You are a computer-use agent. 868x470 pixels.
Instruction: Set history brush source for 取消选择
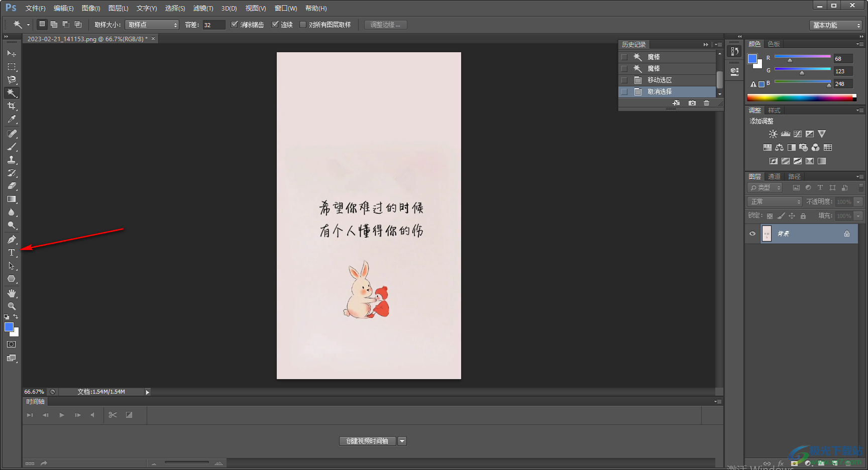[x=624, y=92]
